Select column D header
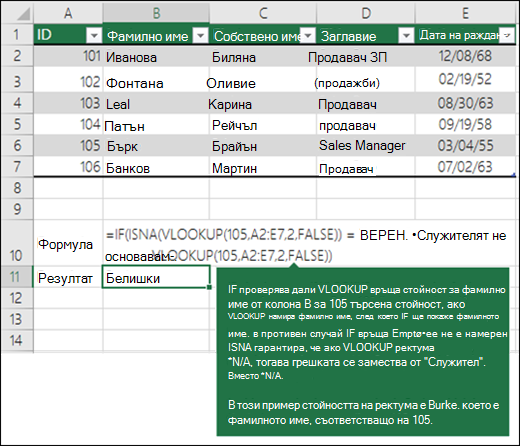520x446 pixels. (x=366, y=13)
